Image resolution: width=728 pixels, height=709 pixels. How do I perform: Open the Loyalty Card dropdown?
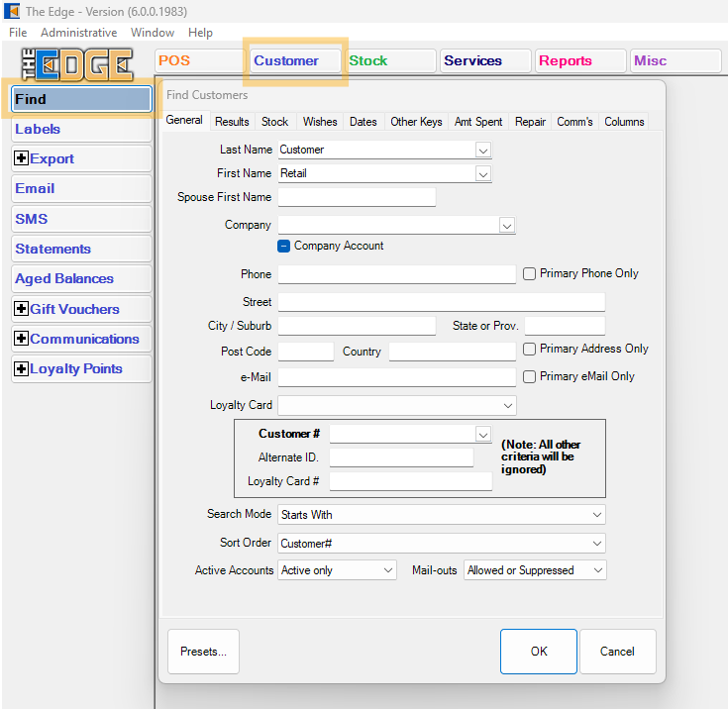[x=397, y=405]
